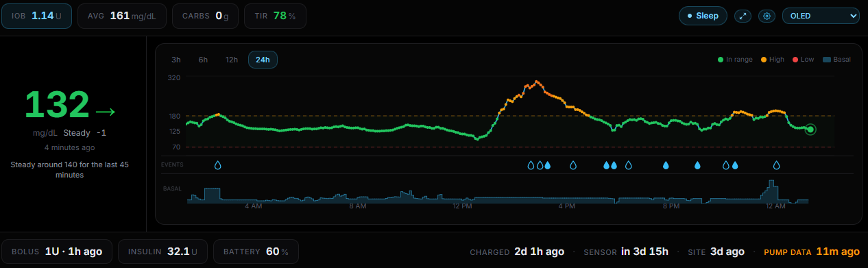
Task: Click the green trend arrow beside 132
Action: pos(106,111)
